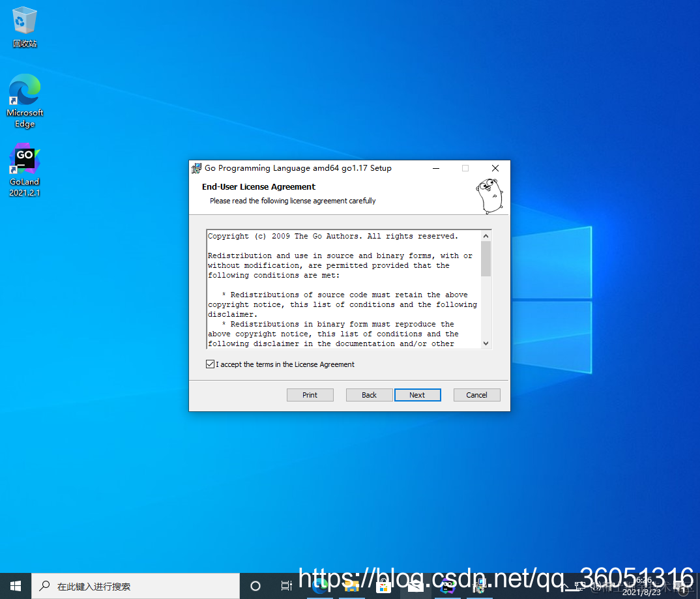Click the taskbar search box
This screenshot has height=599, width=700.
click(x=136, y=586)
